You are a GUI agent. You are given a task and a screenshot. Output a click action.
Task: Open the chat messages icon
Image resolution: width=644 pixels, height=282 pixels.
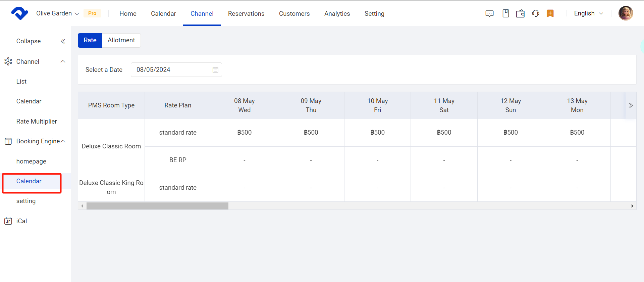pos(489,13)
